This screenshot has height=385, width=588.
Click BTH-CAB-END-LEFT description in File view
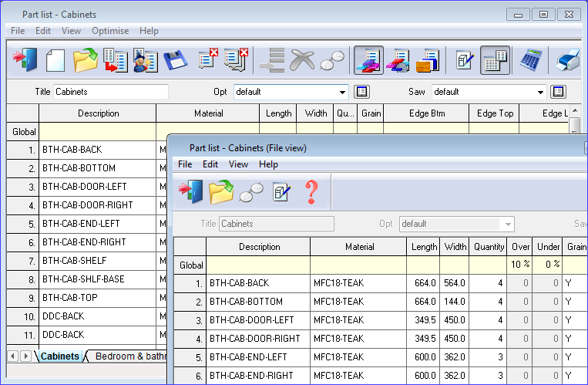(258, 356)
